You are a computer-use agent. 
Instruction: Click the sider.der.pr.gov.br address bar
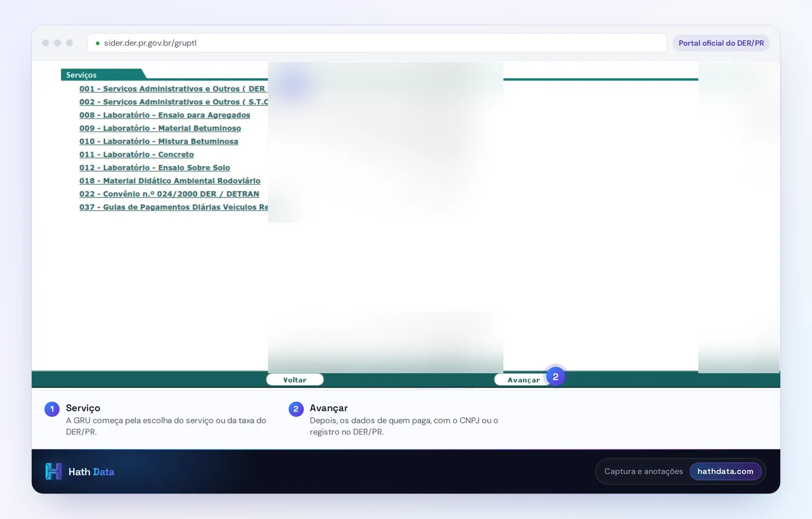(377, 43)
